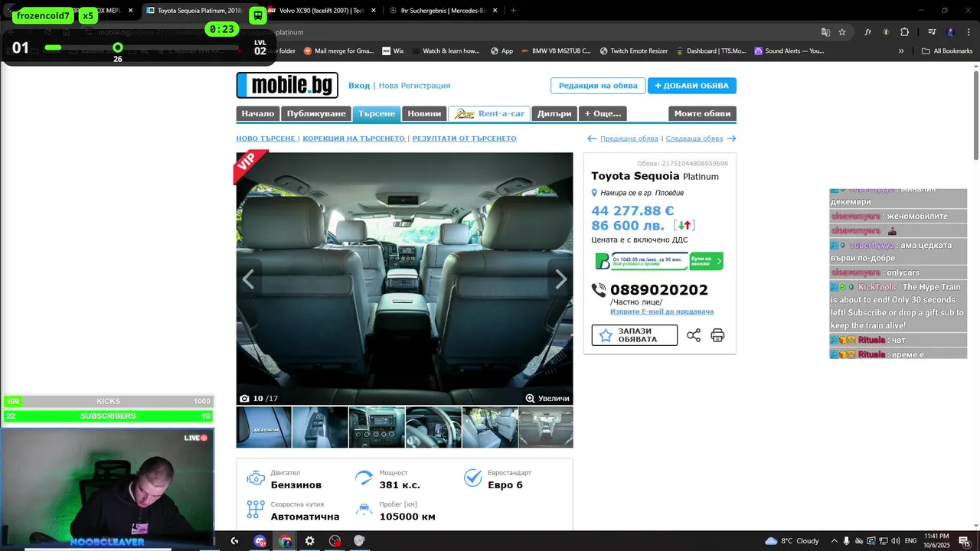This screenshot has width=980, height=551.
Task: Open Нова Регистрация link
Action: [x=414, y=86]
